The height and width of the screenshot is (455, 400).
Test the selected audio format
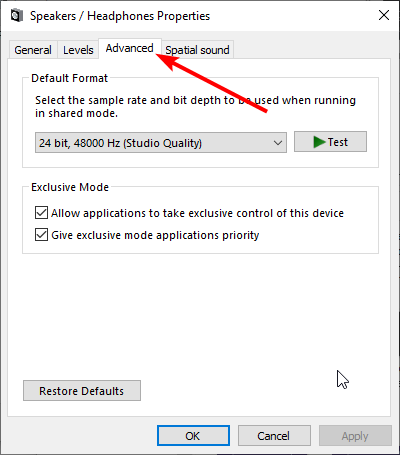(x=330, y=142)
